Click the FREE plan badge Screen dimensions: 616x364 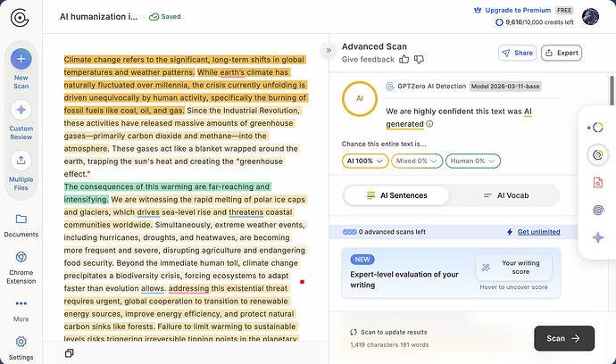click(x=564, y=10)
